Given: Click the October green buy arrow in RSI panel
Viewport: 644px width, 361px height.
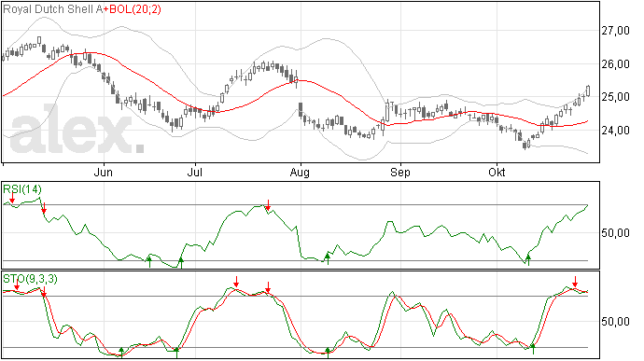Looking at the screenshot, I should coord(528,259).
